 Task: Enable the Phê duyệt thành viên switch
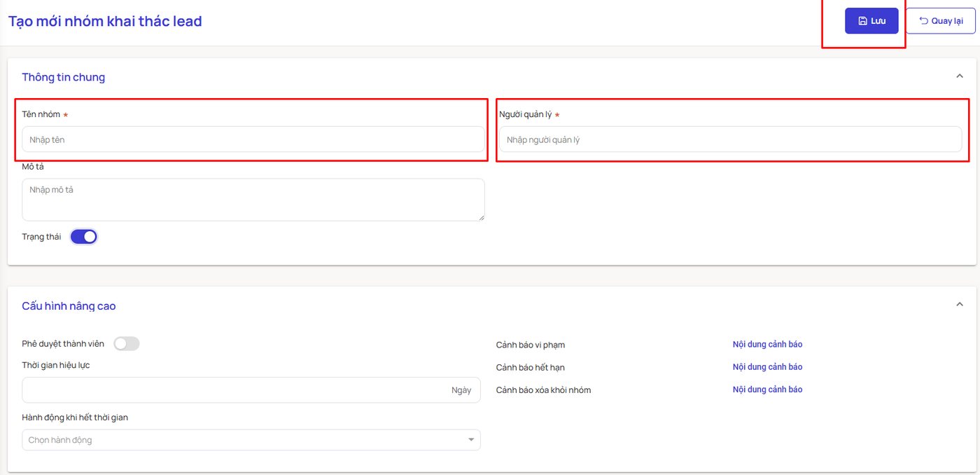(127, 344)
